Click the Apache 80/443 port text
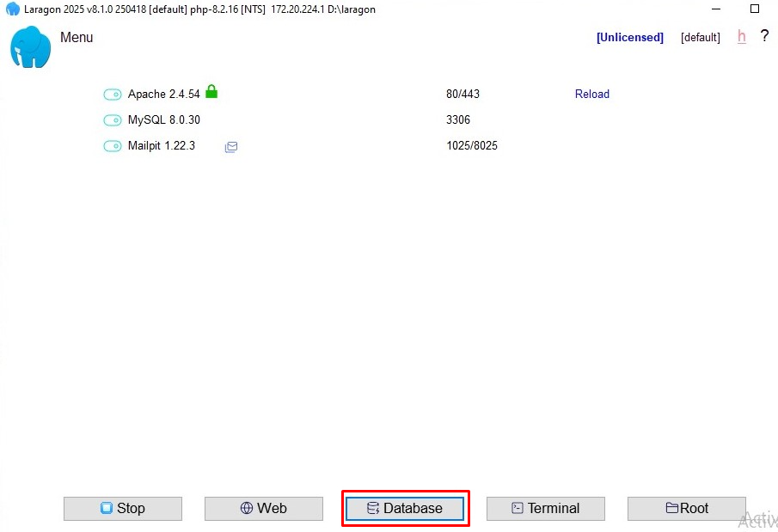The width and height of the screenshot is (778, 532). (x=463, y=95)
